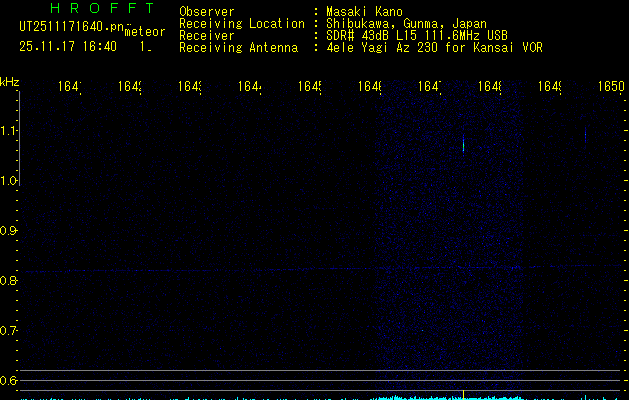The height and width of the screenshot is (400, 629).
Task: Click the 0.6 kHz frequency label
Action: (8, 380)
